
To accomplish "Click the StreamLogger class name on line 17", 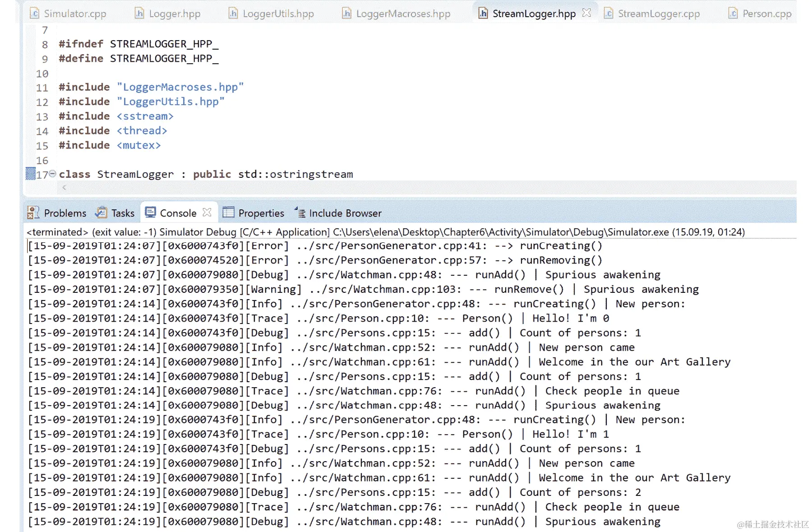I will 135,174.
